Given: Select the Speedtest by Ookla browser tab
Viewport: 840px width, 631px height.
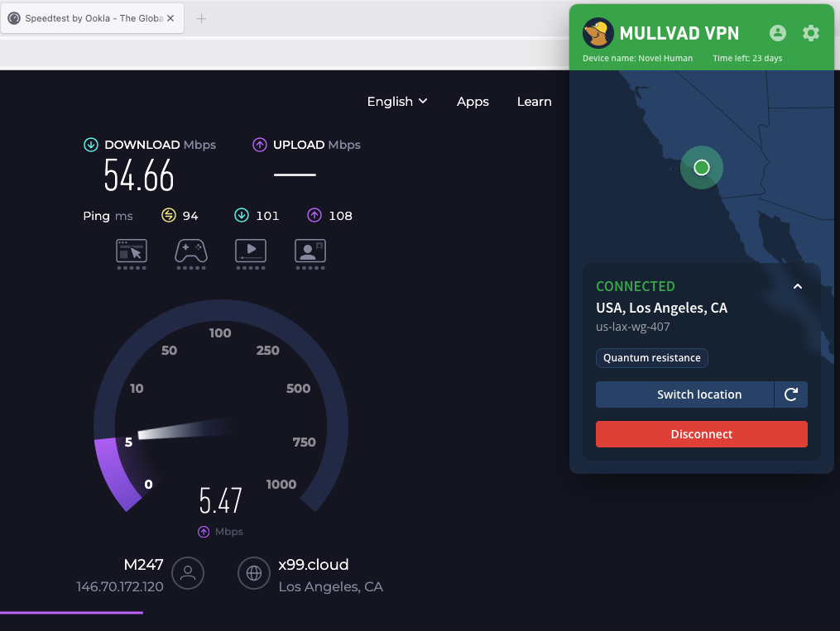Looking at the screenshot, I should click(x=91, y=17).
